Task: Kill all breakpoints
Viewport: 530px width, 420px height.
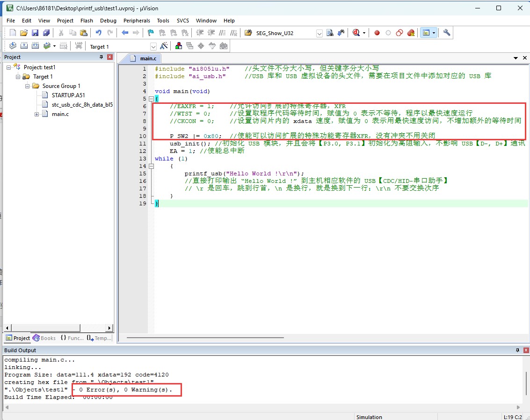Action: [411, 33]
